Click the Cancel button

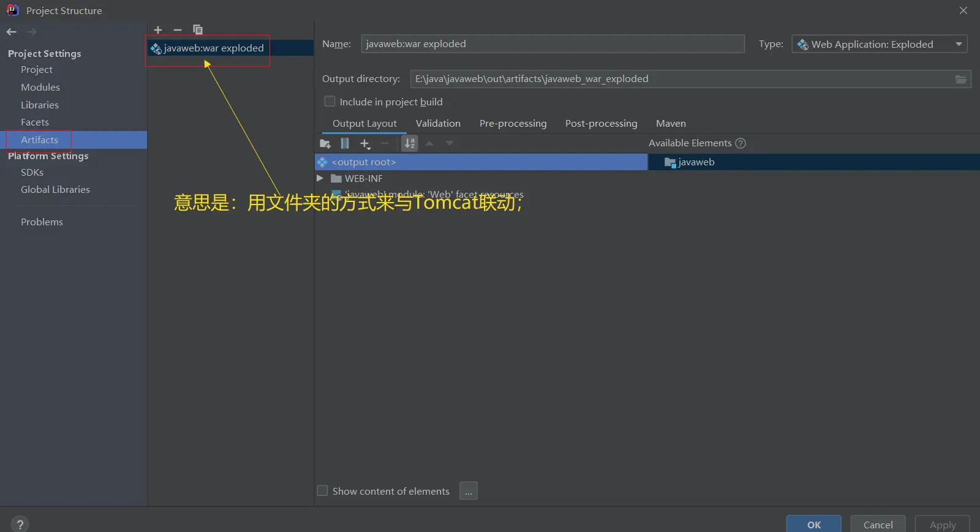click(x=878, y=525)
